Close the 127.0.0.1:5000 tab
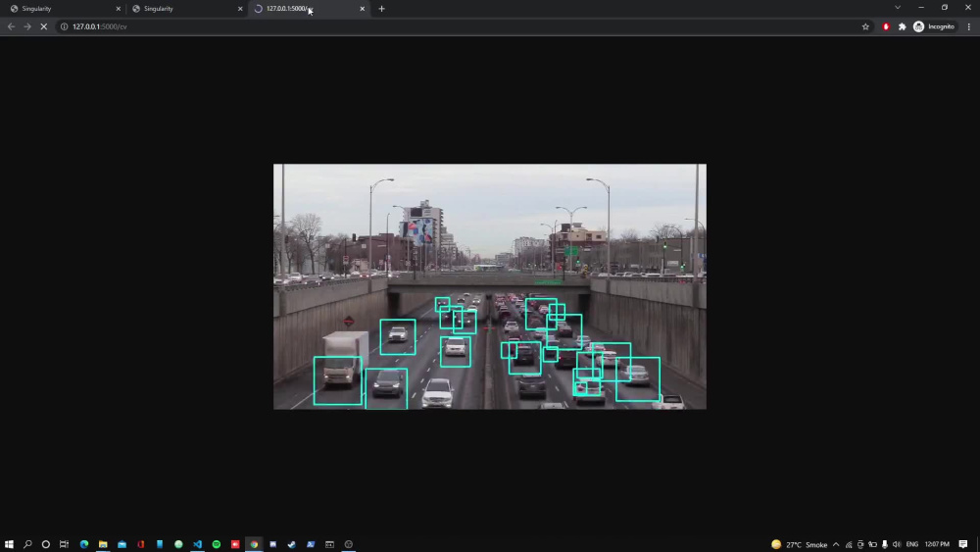Image resolution: width=980 pixels, height=552 pixels. [362, 9]
